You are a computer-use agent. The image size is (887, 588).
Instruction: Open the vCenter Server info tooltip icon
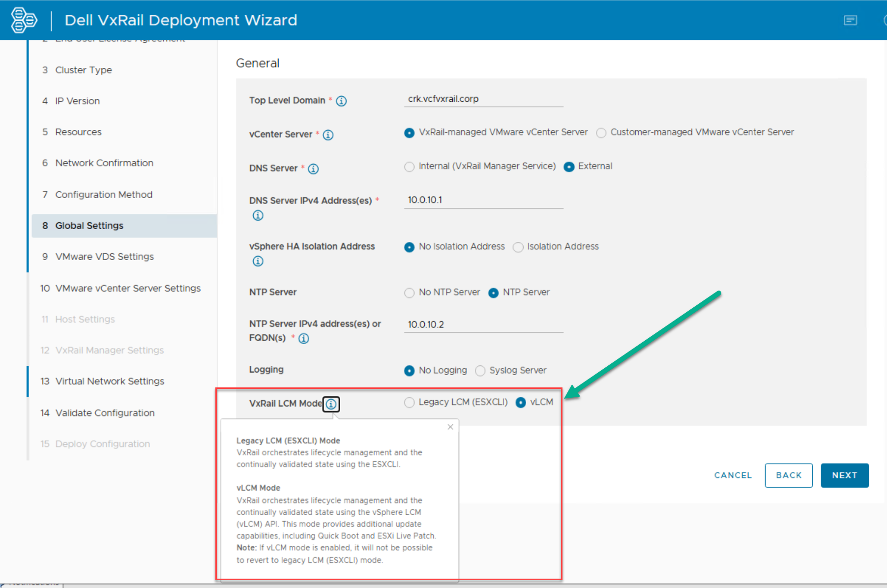pyautogui.click(x=328, y=135)
